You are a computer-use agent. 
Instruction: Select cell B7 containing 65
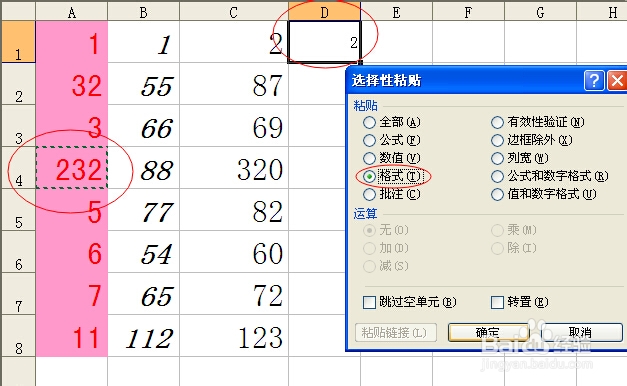tap(144, 294)
